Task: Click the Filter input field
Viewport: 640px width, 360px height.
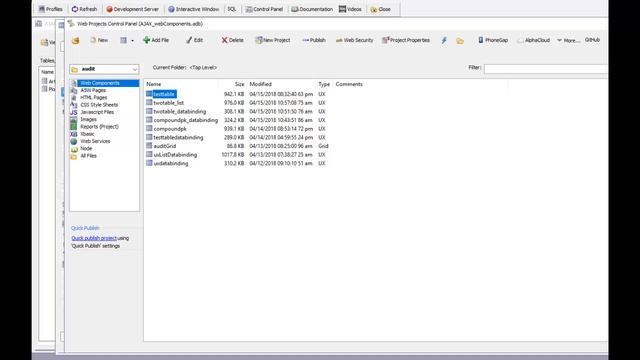Action: [x=546, y=69]
